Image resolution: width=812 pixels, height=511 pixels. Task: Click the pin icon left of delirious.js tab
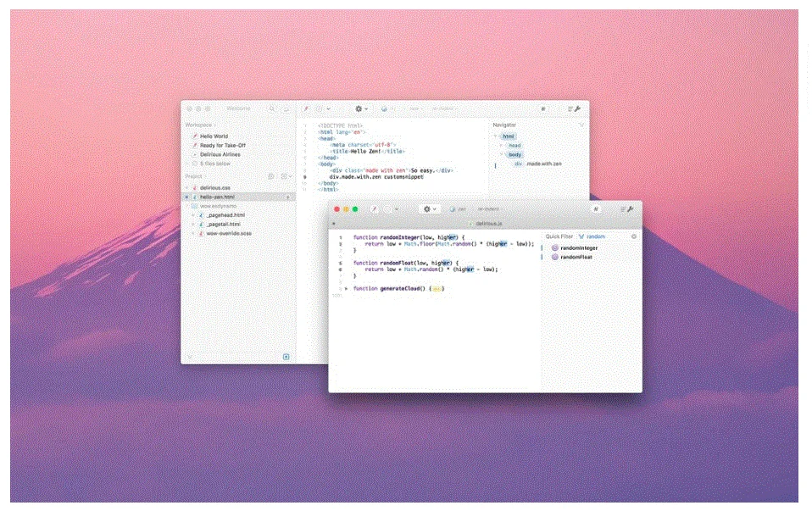pos(333,224)
